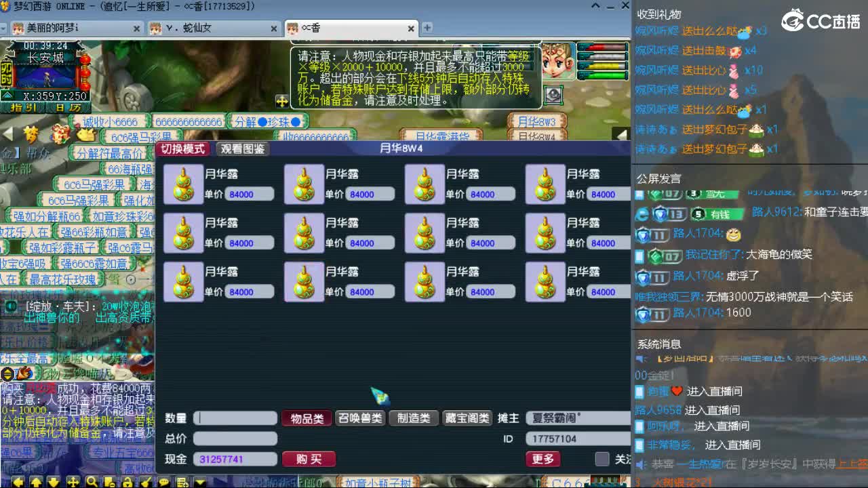The width and height of the screenshot is (868, 488).
Task: Click the red health bar
Action: 601,47
